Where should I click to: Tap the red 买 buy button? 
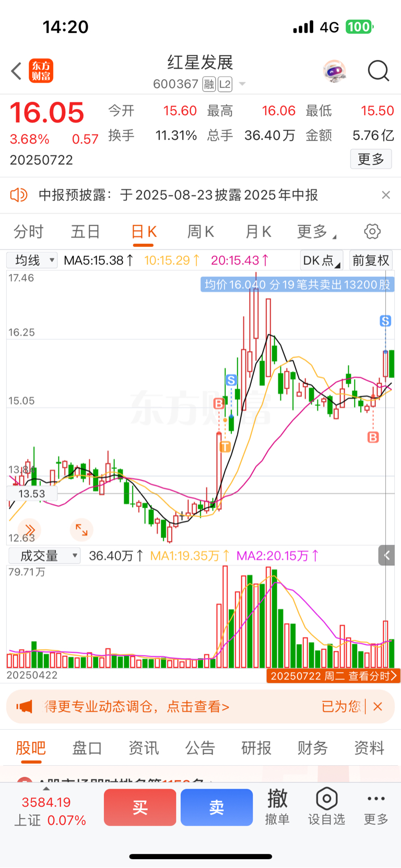(140, 807)
